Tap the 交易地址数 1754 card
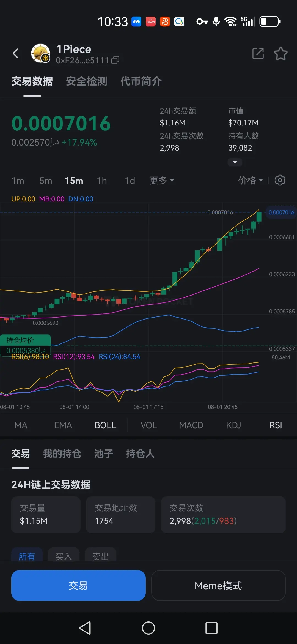The height and width of the screenshot is (644, 297). coord(121,515)
